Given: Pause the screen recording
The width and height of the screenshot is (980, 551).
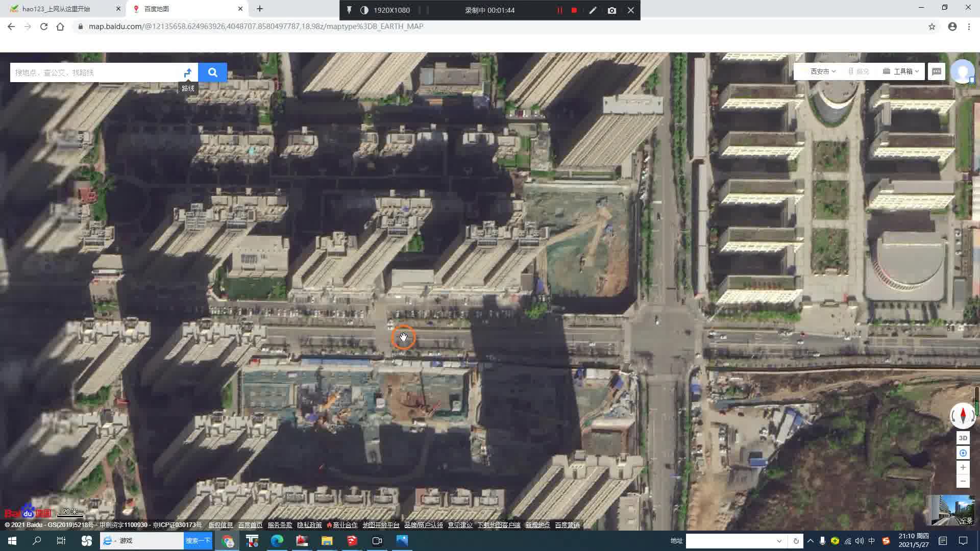Looking at the screenshot, I should coord(559,10).
